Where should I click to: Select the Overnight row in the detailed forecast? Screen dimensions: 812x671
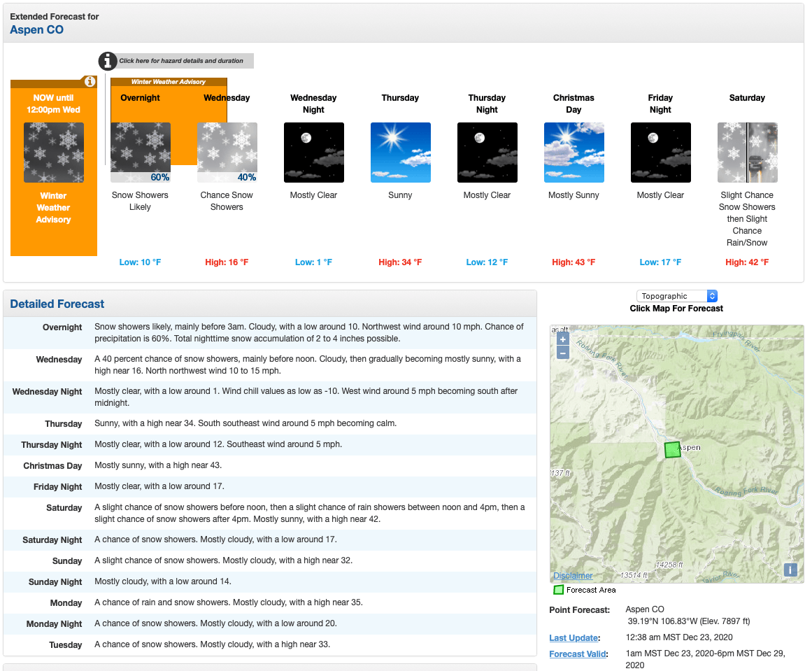coord(270,332)
